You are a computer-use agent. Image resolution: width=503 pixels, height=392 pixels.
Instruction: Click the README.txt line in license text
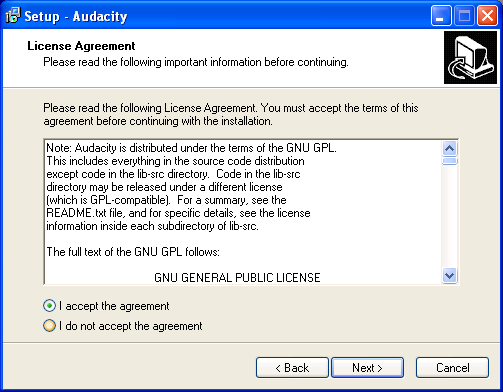pos(178,213)
